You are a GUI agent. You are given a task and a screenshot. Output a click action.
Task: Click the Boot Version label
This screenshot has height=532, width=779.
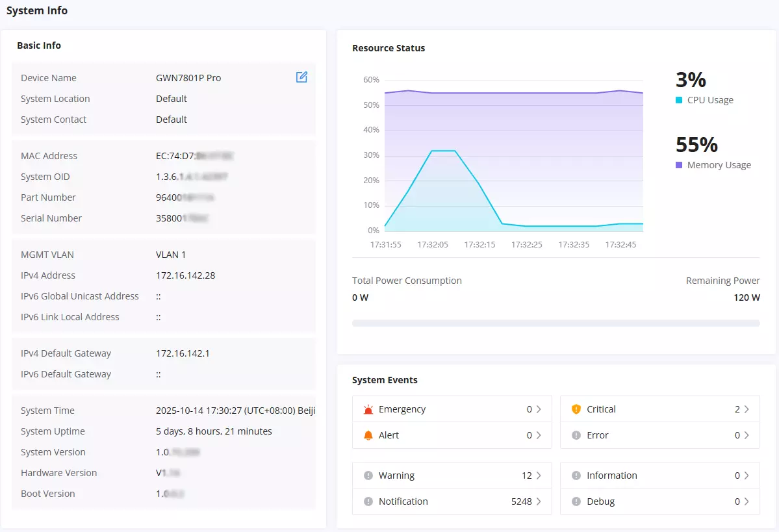coord(47,494)
